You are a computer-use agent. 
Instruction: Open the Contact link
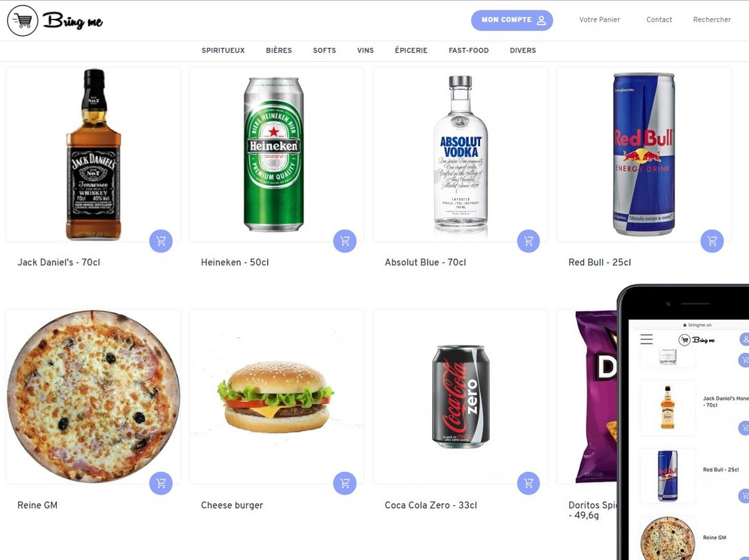pyautogui.click(x=660, y=19)
